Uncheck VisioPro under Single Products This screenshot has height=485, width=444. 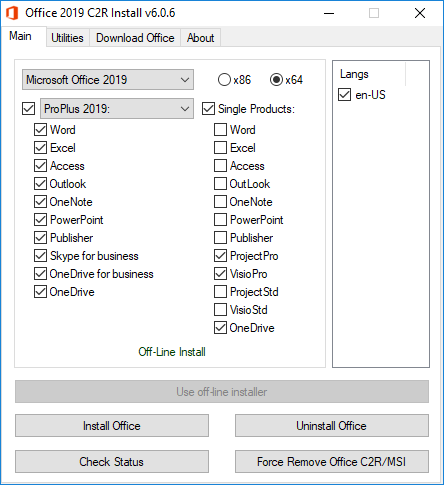(x=220, y=274)
